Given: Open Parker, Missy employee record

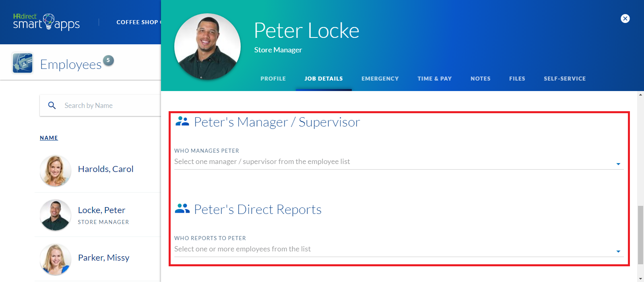Looking at the screenshot, I should [x=104, y=258].
